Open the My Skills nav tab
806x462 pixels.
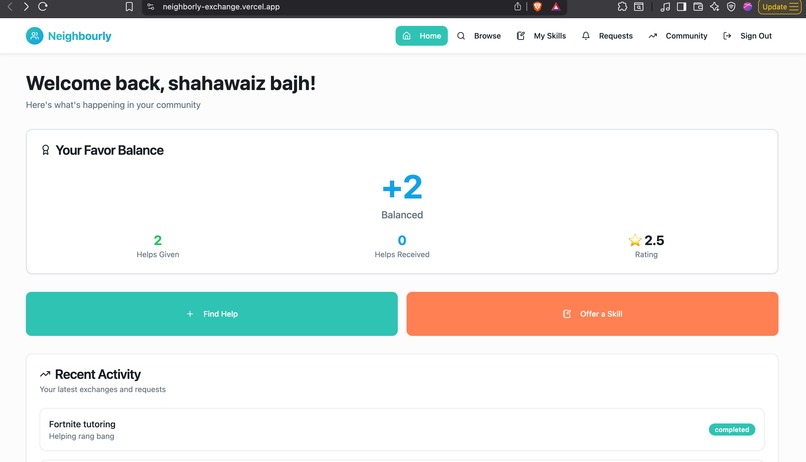click(541, 36)
